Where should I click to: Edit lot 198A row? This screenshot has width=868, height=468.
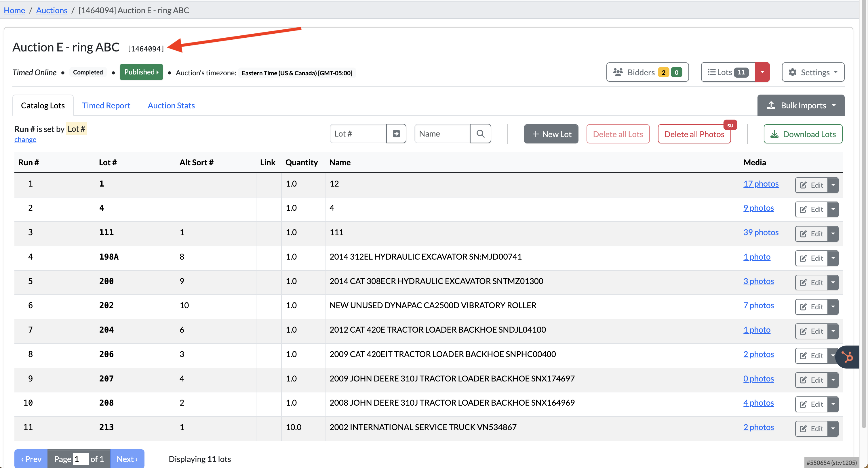pyautogui.click(x=811, y=258)
